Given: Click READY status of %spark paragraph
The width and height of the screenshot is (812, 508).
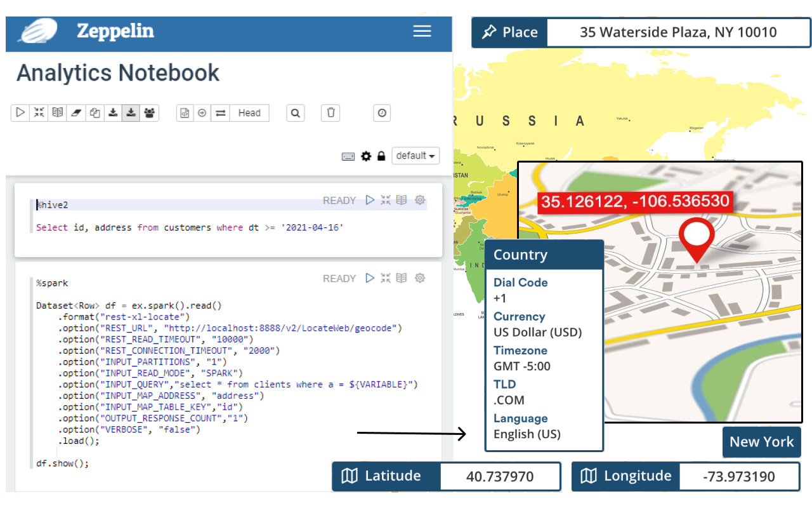Looking at the screenshot, I should [x=339, y=279].
